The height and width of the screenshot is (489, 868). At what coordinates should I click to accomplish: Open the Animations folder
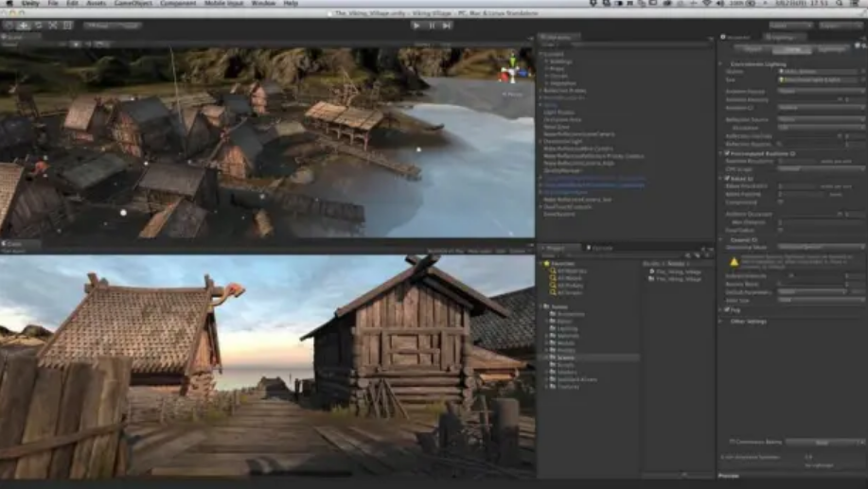pos(570,314)
